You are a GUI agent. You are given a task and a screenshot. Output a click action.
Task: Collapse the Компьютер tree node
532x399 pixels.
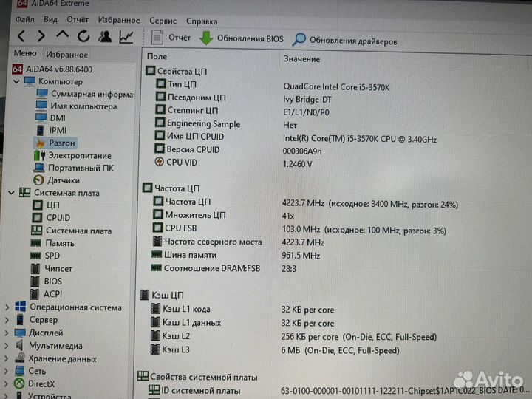tap(15, 81)
